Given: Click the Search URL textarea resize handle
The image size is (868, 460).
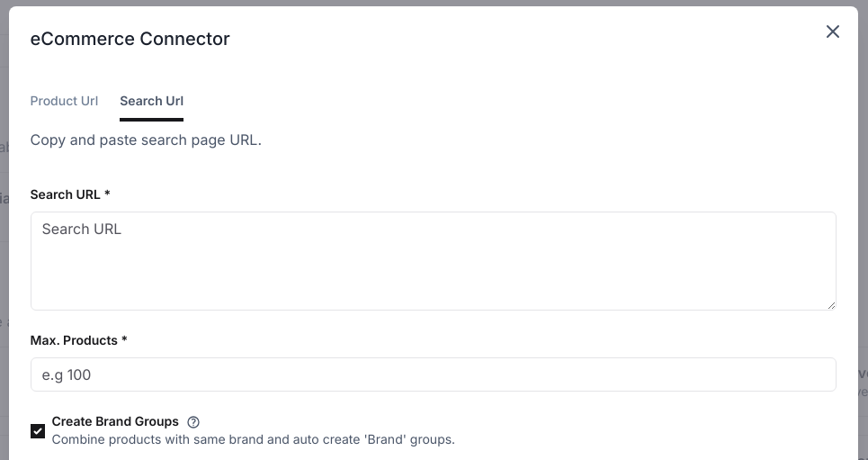Looking at the screenshot, I should (831, 305).
